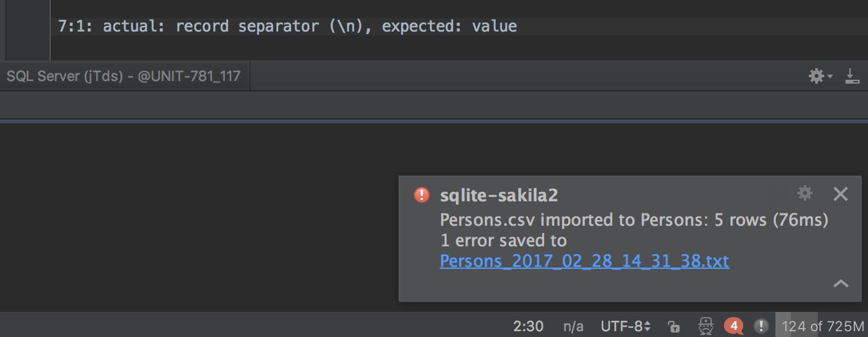Click the 124 of 725M memory indicator
Image resolution: width=868 pixels, height=337 pixels.
point(822,326)
